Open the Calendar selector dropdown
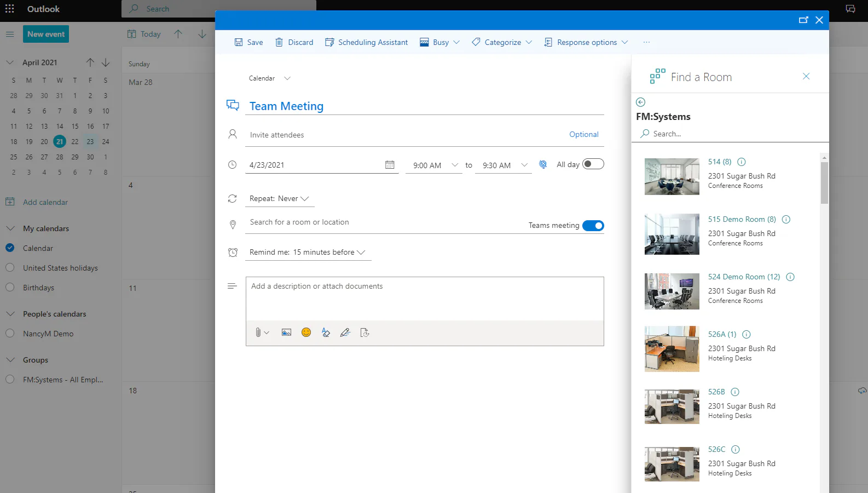Screen dimensions: 868x493 (270, 78)
